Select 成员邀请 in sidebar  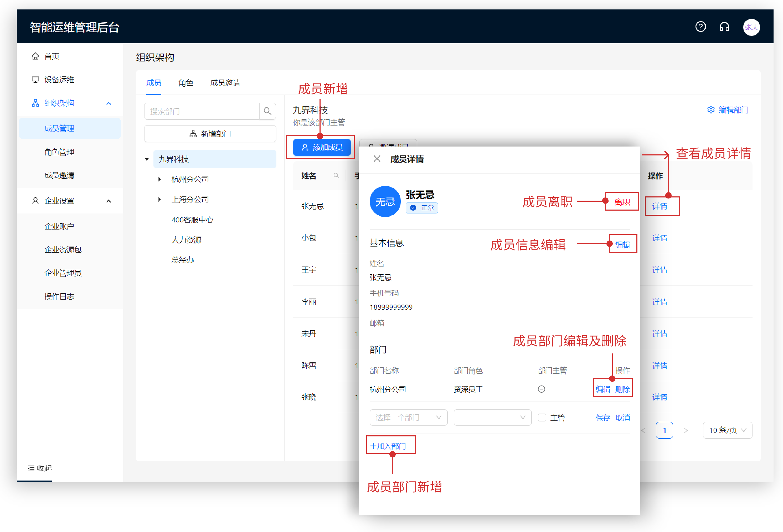70,175
